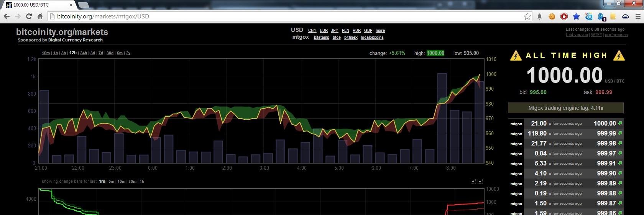Show more currencies link
Image resolution: width=644 pixels, height=215 pixels.
(x=380, y=30)
